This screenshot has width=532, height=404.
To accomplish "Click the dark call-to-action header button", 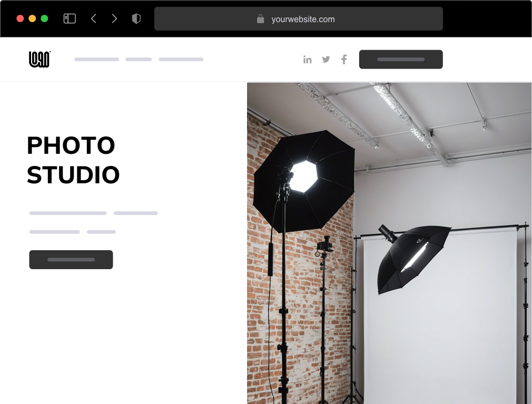I will 401,59.
